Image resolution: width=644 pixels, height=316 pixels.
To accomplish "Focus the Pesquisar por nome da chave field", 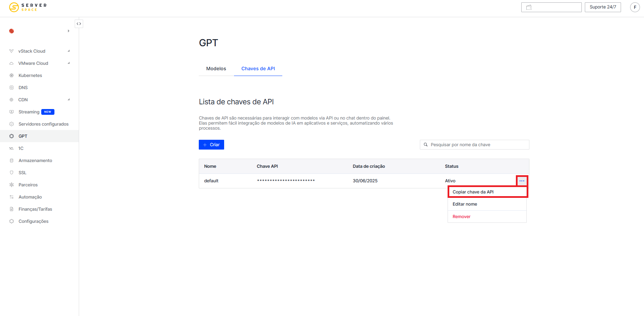I will coord(474,144).
